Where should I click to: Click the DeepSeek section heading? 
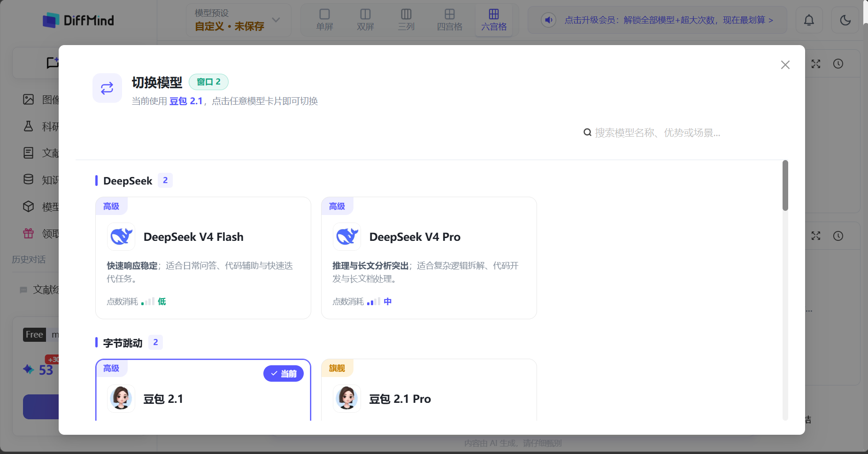coord(128,181)
